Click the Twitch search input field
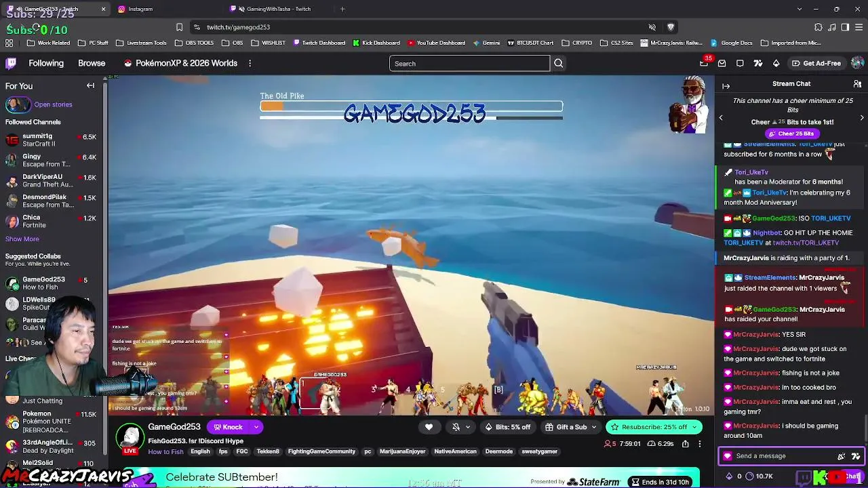This screenshot has height=488, width=868. click(469, 64)
